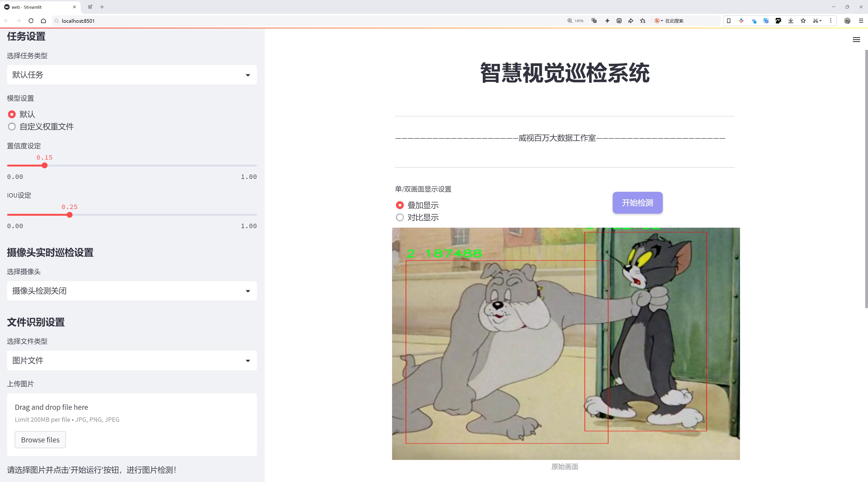Click the IOU slider handle at 0.25
Viewport: 868px width, 482px height.
tap(69, 215)
